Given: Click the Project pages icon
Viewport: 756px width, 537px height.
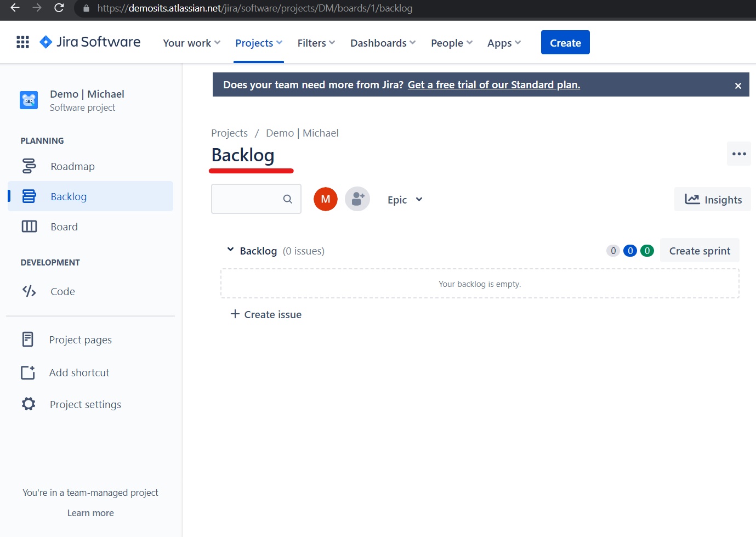Looking at the screenshot, I should point(27,339).
